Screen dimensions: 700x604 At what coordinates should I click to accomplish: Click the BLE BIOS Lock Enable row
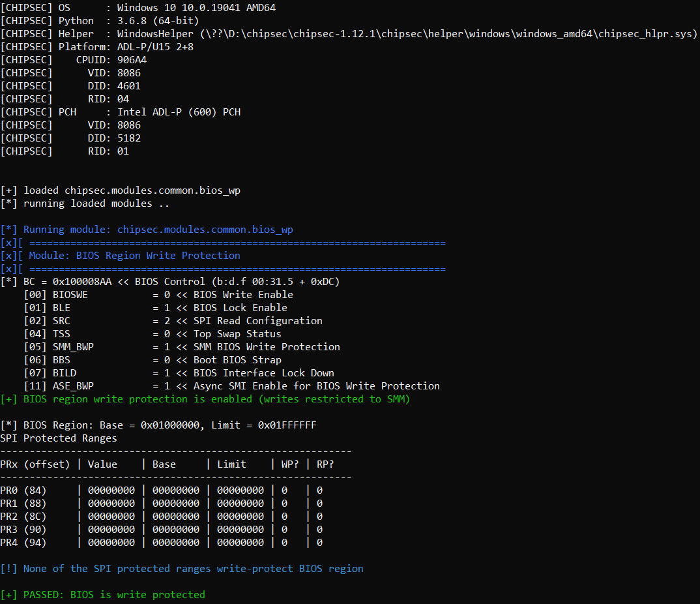[x=156, y=308]
